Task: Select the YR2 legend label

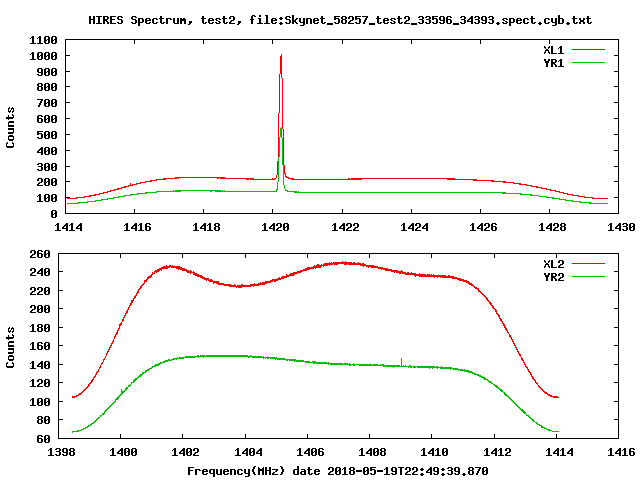Action: click(553, 277)
